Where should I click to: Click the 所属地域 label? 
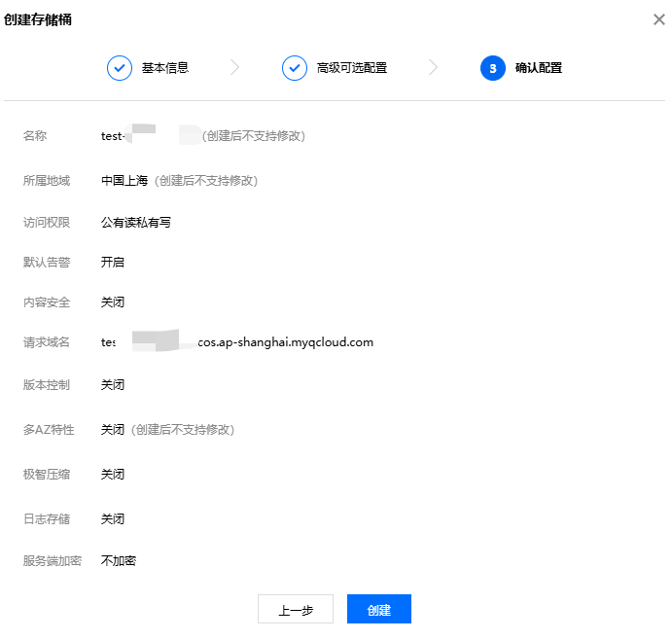[x=47, y=181]
